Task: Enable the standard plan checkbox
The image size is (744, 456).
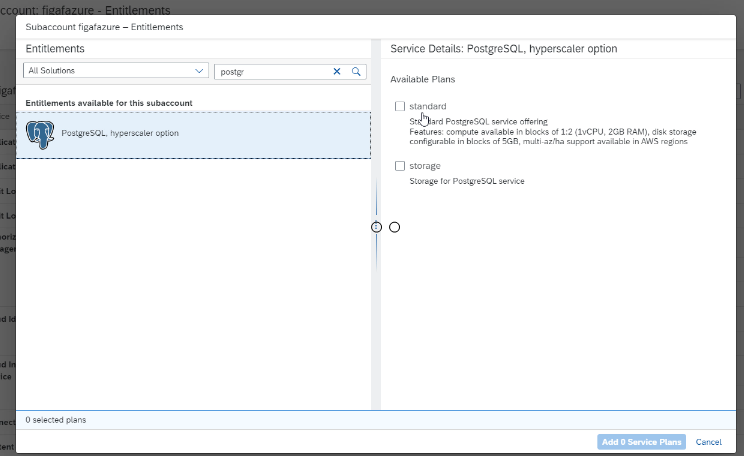Action: click(x=400, y=106)
